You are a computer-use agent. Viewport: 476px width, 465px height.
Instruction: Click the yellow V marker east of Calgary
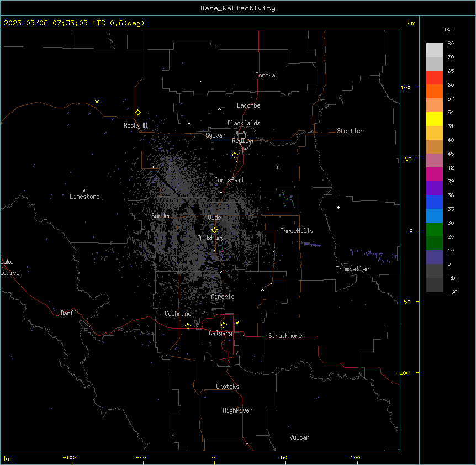click(x=237, y=323)
